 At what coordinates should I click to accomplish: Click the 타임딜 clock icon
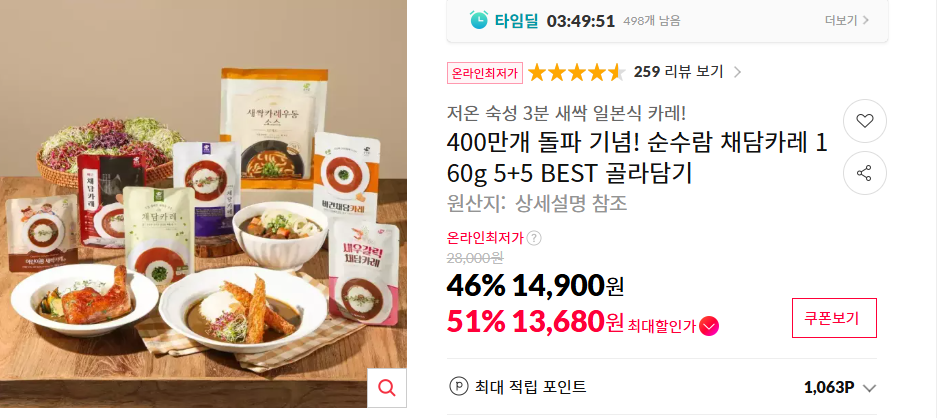coord(479,21)
